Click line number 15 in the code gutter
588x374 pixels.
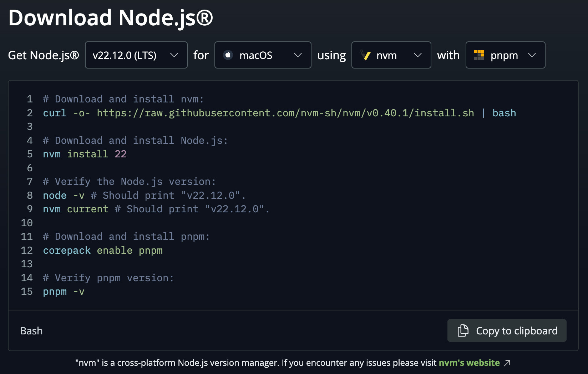click(x=27, y=292)
